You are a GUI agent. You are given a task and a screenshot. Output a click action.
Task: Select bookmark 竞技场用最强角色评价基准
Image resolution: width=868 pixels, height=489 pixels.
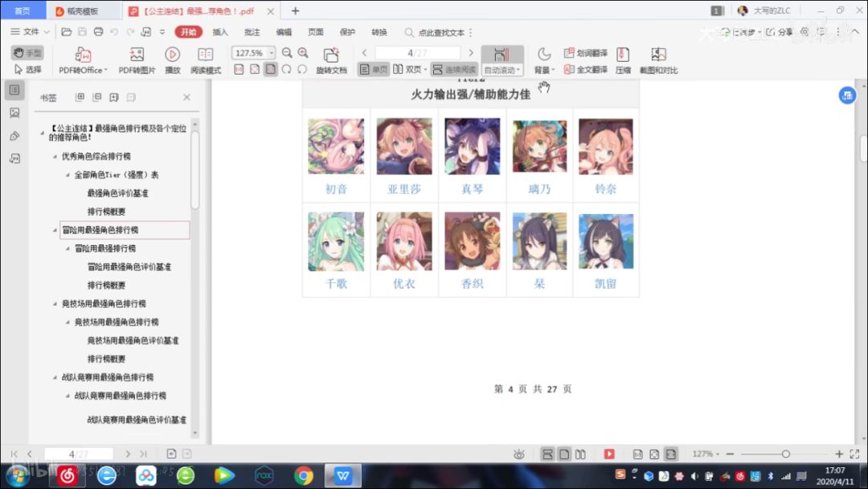(133, 340)
